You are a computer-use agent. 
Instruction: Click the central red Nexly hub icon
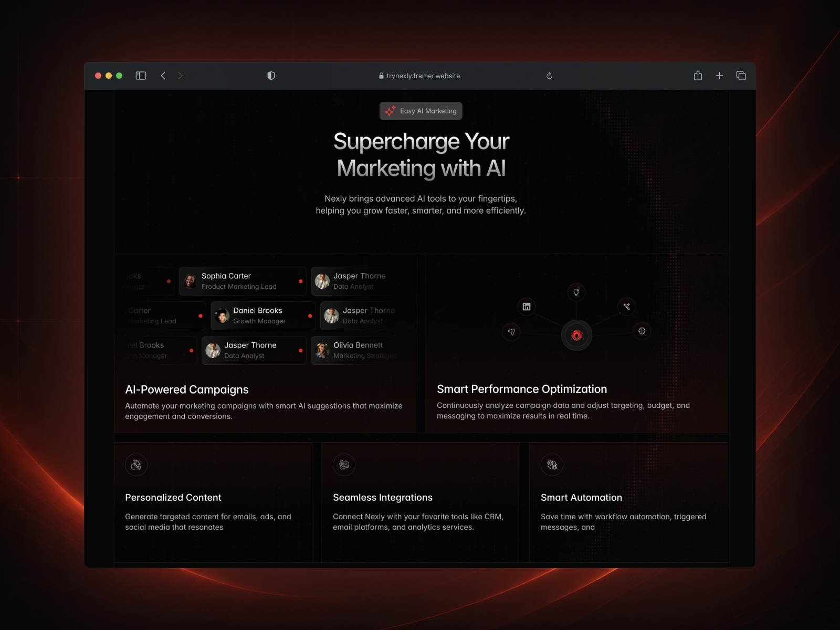(x=576, y=335)
